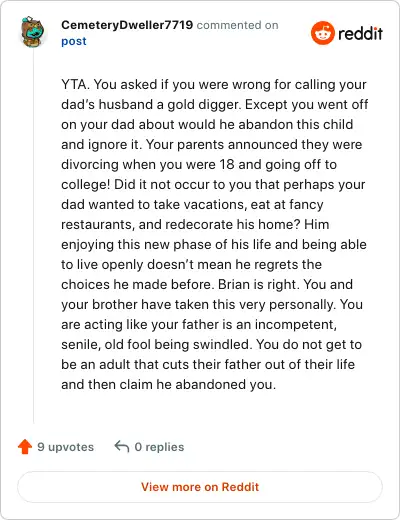
Task: Click the "commented on" gray text
Action: (237, 25)
